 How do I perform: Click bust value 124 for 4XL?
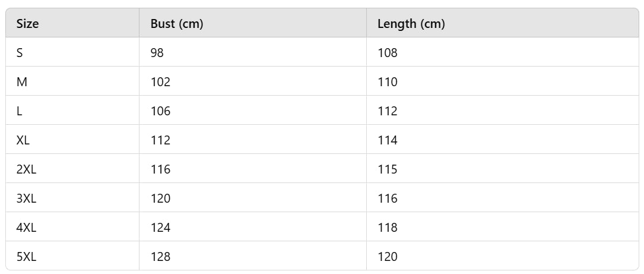[160, 228]
